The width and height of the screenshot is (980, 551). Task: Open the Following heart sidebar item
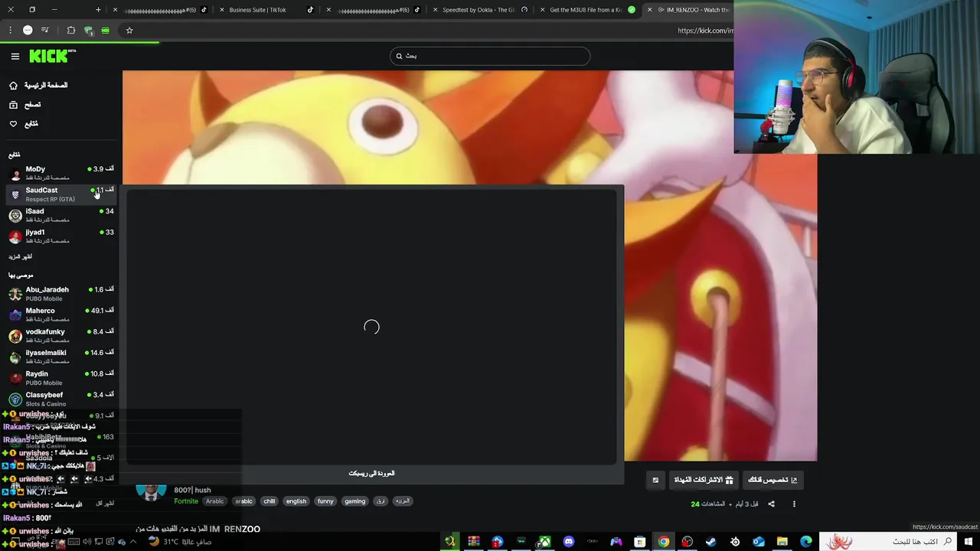coord(24,123)
